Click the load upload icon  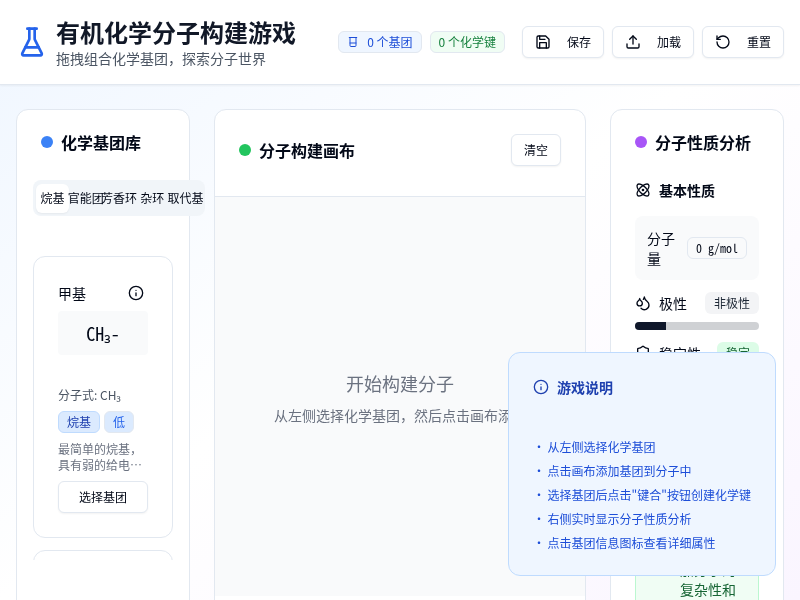pos(633,42)
